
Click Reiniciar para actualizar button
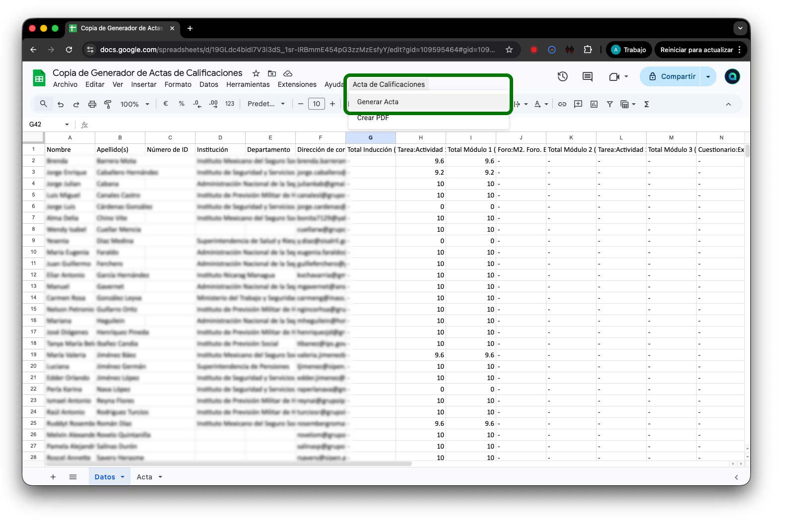696,50
